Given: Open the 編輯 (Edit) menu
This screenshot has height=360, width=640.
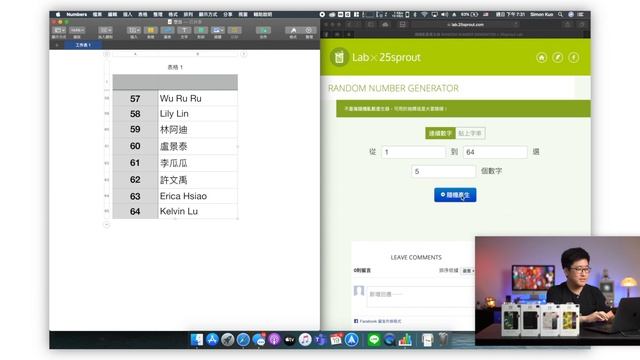Looking at the screenshot, I should coord(113,14).
